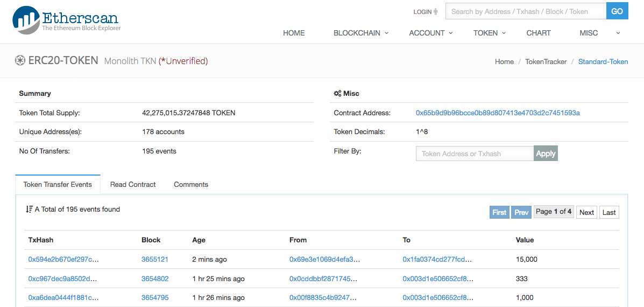644x307 pixels.
Task: Click the 2 mins ago age cell
Action: click(209, 259)
